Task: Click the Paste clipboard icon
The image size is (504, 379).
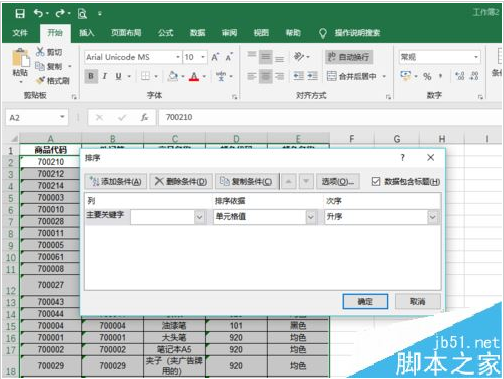Action: [20, 59]
